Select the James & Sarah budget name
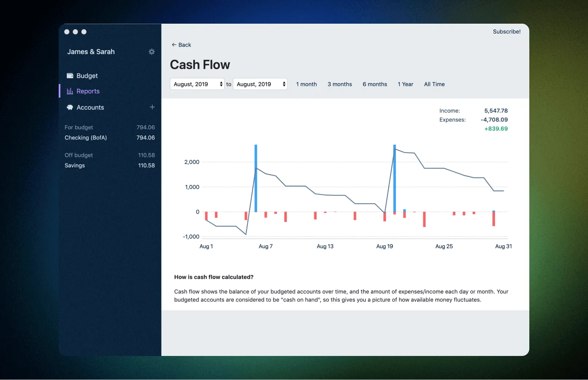The width and height of the screenshot is (588, 380). point(91,52)
